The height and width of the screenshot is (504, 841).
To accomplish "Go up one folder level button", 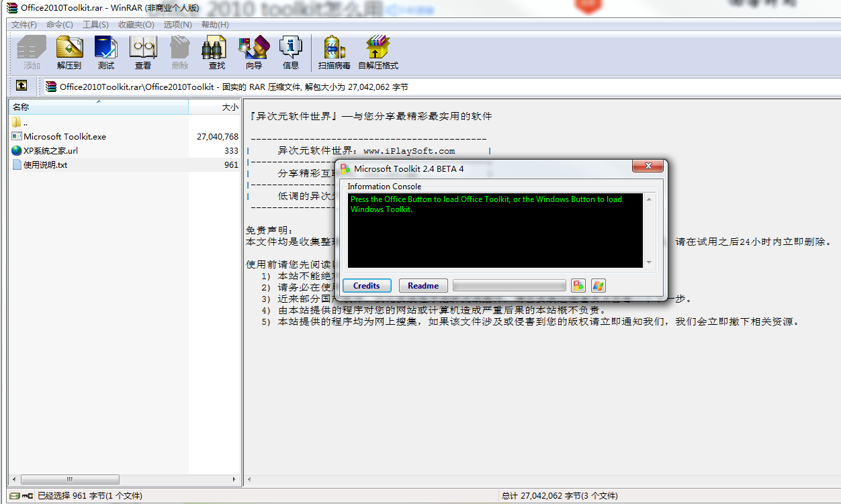I will [21, 86].
